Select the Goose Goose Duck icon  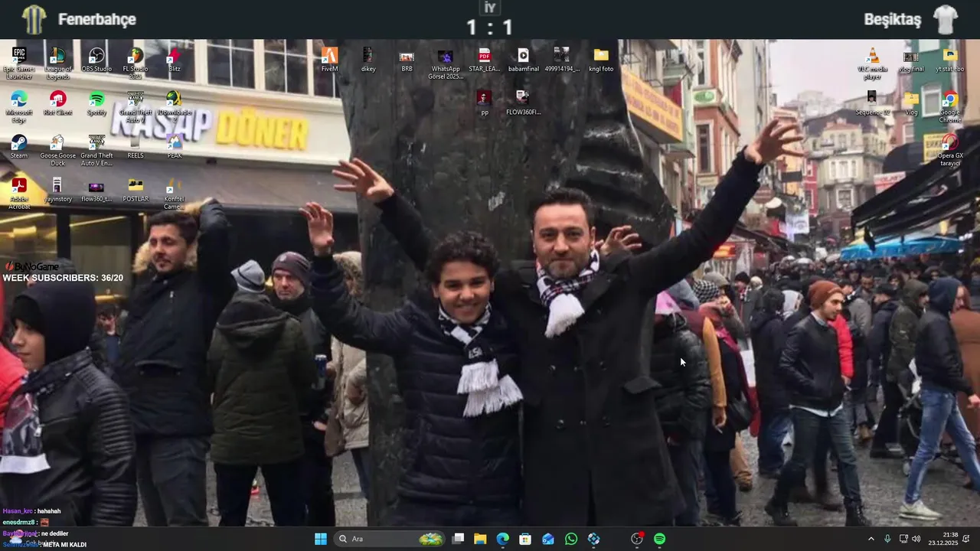pos(58,150)
